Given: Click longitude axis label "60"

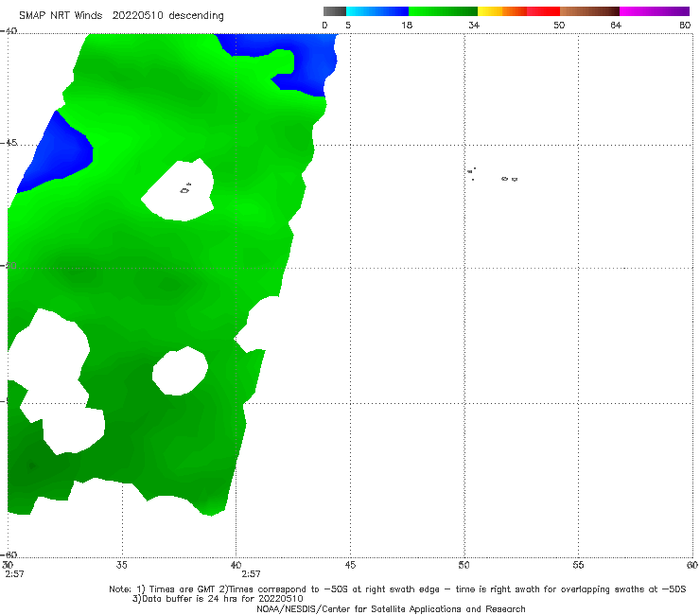Looking at the screenshot, I should click(692, 565).
